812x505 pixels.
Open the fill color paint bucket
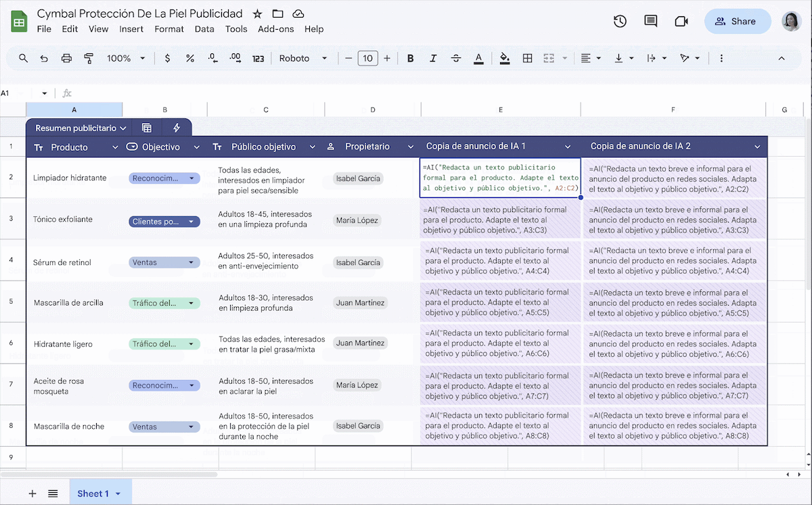(504, 58)
